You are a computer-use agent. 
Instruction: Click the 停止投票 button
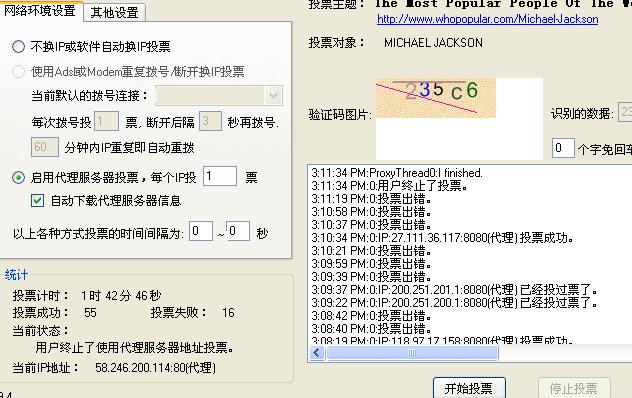click(574, 388)
